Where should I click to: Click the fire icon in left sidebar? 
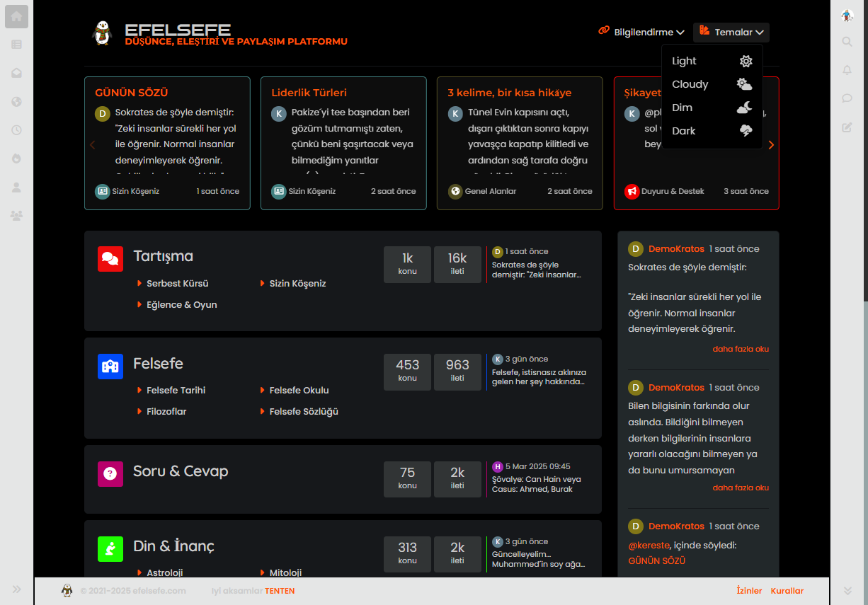(16, 159)
